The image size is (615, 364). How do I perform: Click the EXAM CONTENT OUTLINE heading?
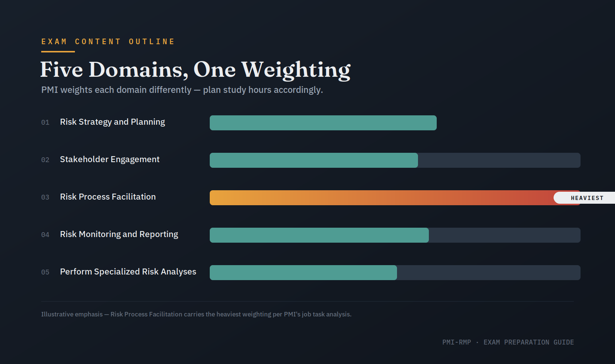coord(108,42)
